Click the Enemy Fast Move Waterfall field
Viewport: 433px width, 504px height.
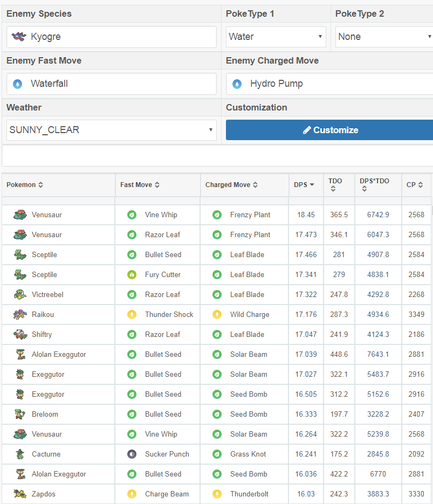pyautogui.click(x=111, y=84)
